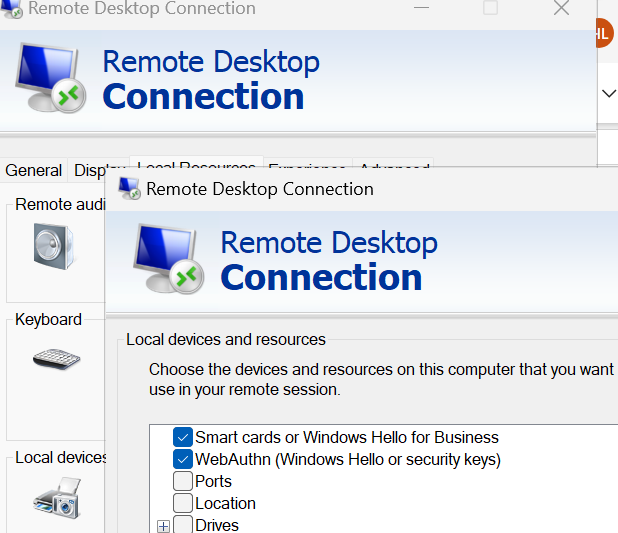Viewport: 618px width, 533px height.
Task: Click the 'Local devices and resources' group label
Action: click(226, 339)
